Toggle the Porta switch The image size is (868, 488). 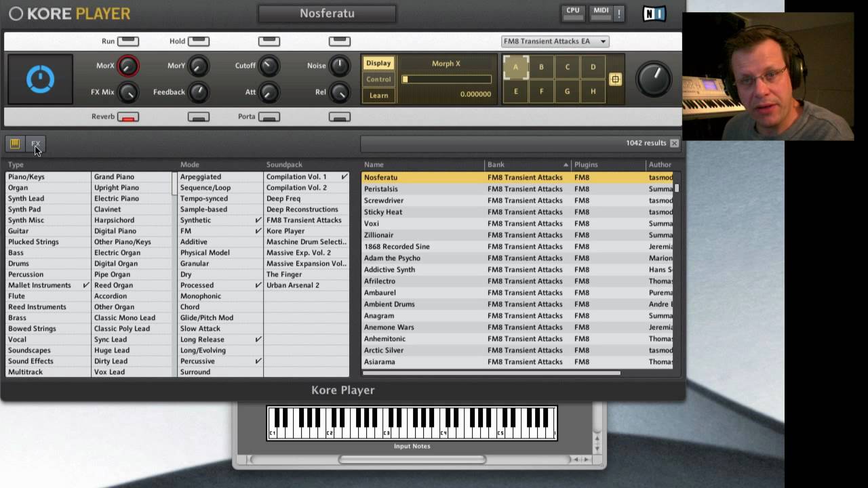pos(269,117)
